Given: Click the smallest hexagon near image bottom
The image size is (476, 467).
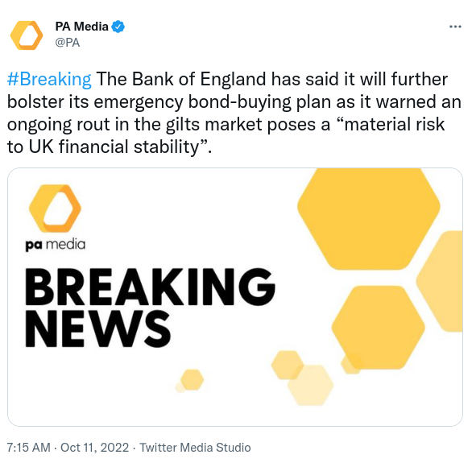Looking at the screenshot, I should [x=192, y=379].
